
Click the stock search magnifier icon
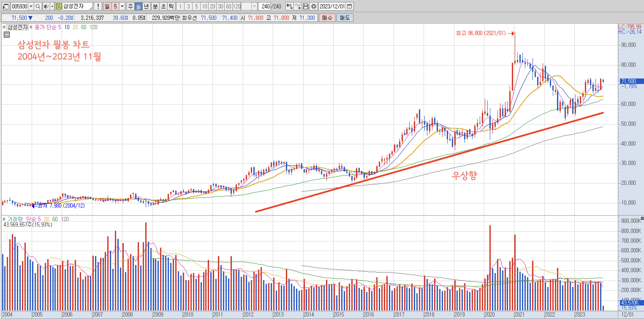38,7
